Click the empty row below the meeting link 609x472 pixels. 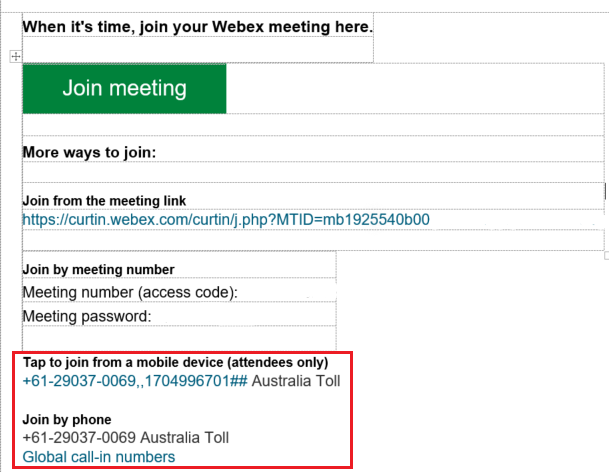[312, 240]
